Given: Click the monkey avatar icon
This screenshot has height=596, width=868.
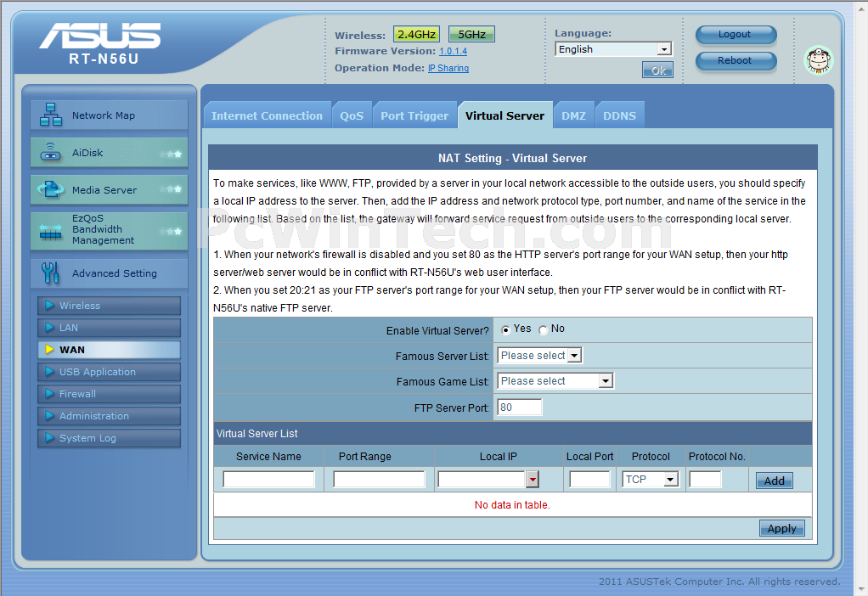Looking at the screenshot, I should (x=818, y=60).
